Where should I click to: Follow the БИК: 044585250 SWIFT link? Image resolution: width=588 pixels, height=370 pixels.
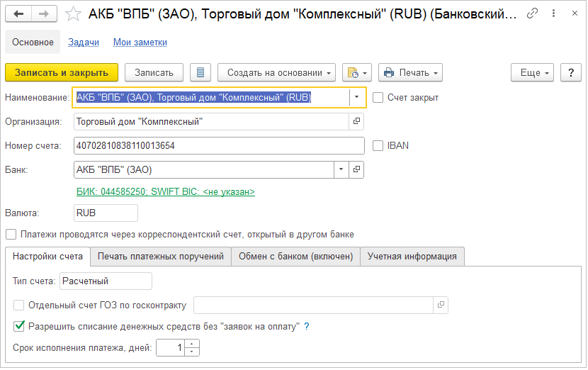click(x=165, y=192)
